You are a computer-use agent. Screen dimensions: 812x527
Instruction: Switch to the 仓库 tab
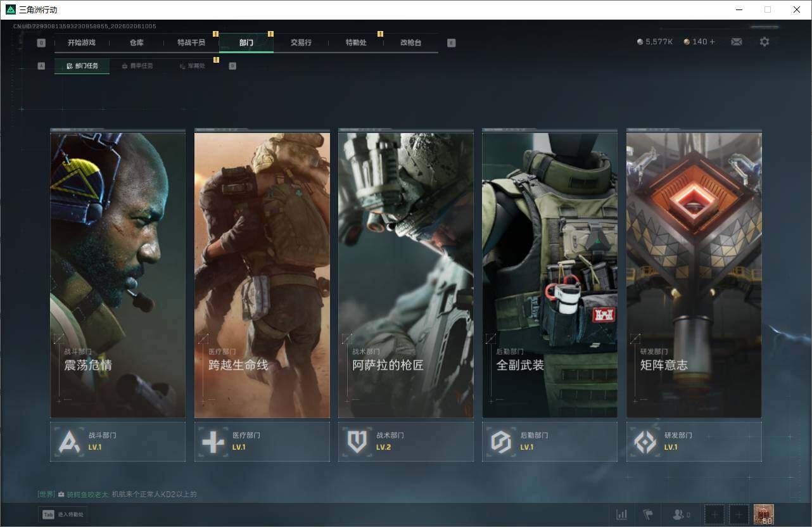136,42
